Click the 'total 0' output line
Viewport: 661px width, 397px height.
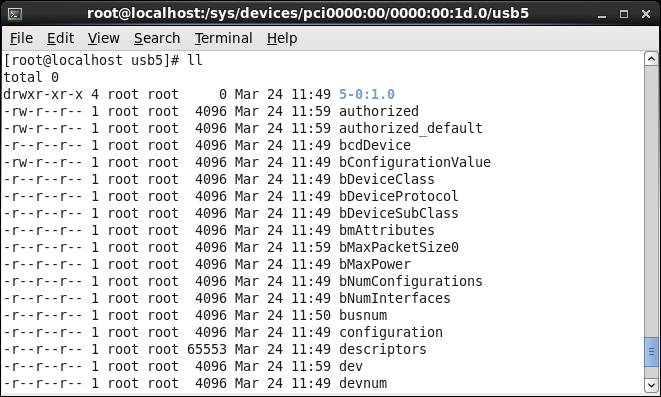pos(31,77)
